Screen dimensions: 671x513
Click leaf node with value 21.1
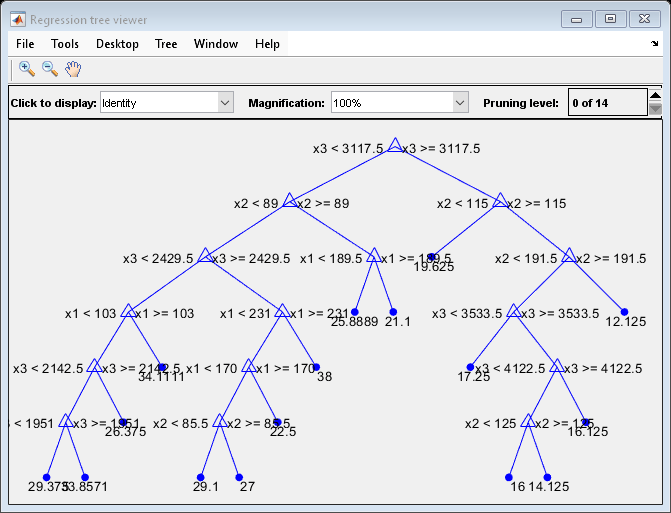click(x=393, y=312)
